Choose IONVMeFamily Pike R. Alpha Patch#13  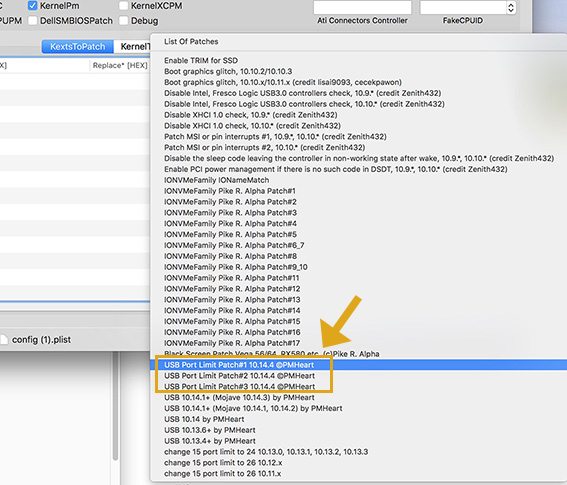(x=359, y=299)
